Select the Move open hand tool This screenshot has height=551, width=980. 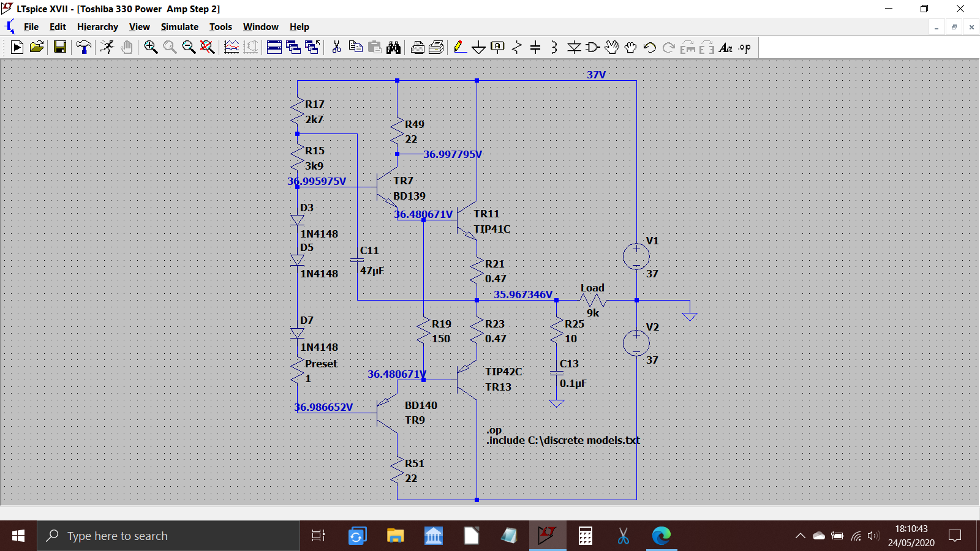tap(612, 47)
